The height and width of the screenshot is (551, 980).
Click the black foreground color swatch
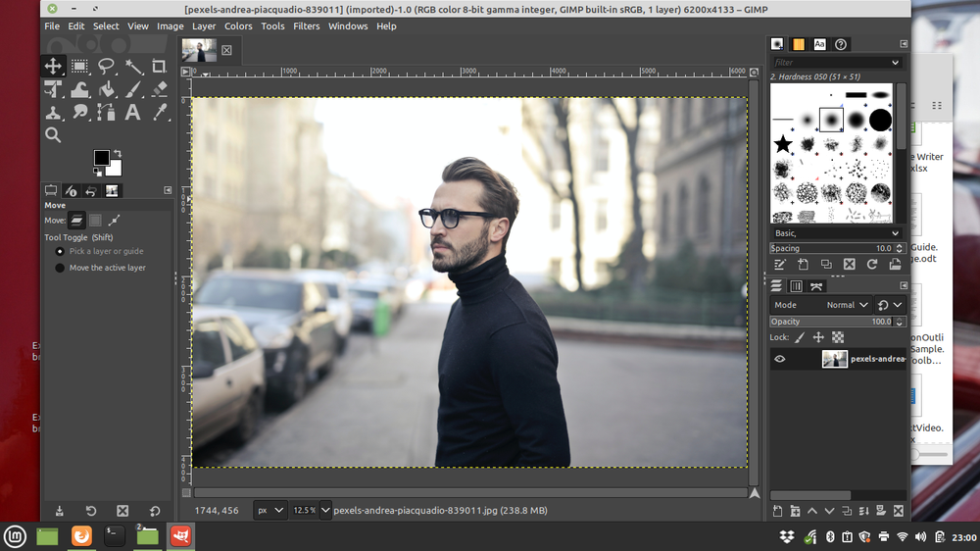point(101,158)
